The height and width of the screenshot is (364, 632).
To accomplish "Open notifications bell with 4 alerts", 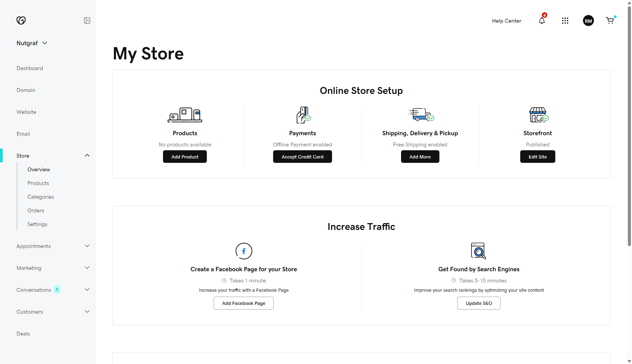I will click(x=542, y=21).
